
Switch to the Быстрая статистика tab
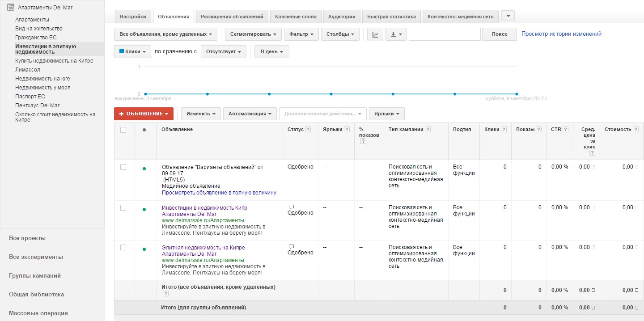tap(391, 17)
